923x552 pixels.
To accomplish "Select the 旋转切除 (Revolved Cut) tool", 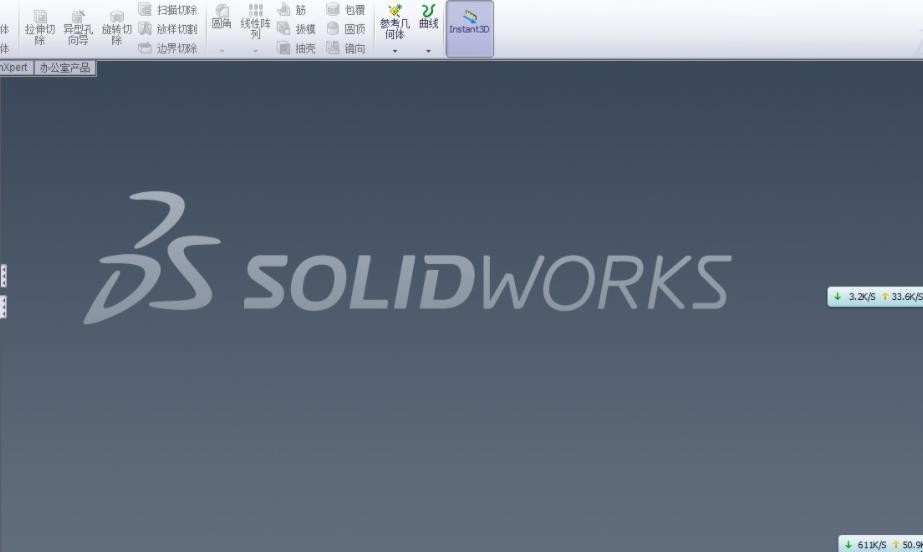I will pyautogui.click(x=117, y=28).
